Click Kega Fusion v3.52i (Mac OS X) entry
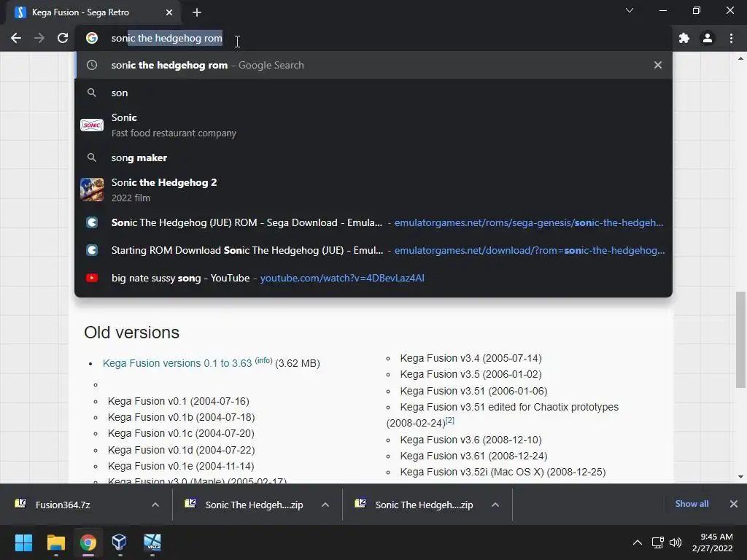The height and width of the screenshot is (560, 747). pyautogui.click(x=503, y=472)
